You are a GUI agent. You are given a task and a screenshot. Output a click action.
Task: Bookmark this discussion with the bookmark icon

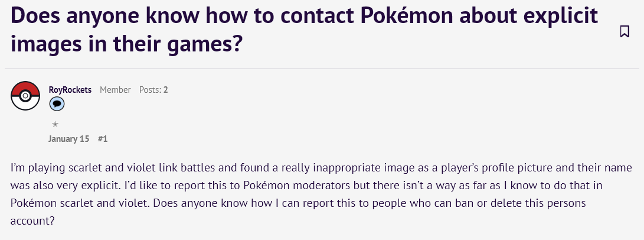pos(625,31)
